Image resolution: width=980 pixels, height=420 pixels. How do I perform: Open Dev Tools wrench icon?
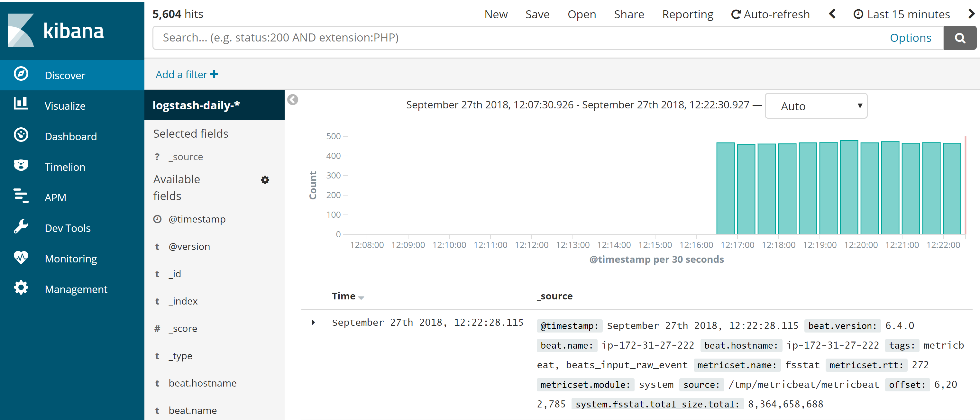21,226
